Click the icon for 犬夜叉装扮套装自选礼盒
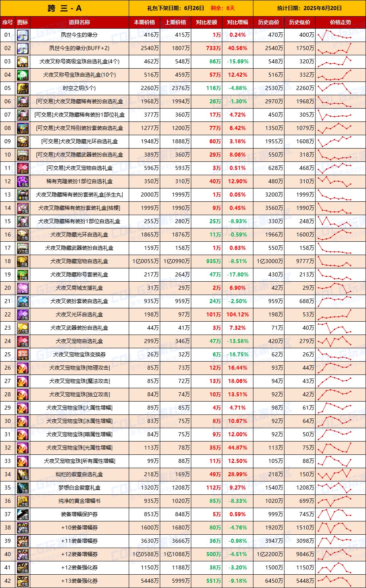The height and width of the screenshot is (588, 366). pos(23,301)
